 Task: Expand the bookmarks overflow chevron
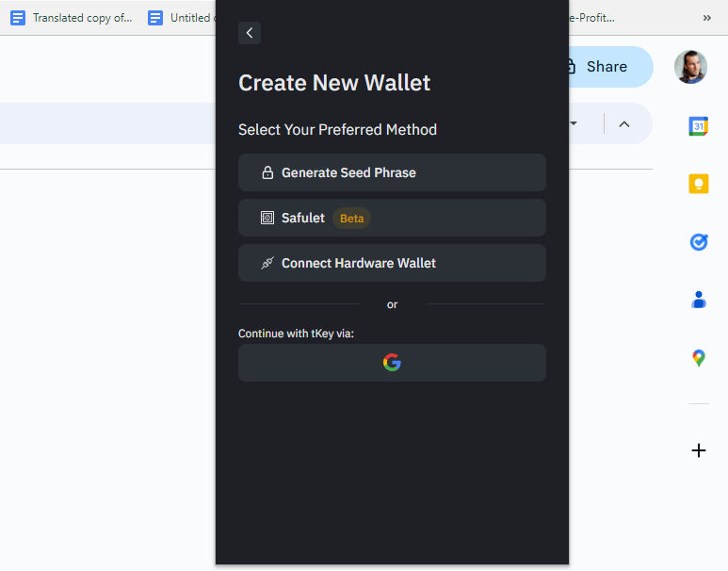(x=706, y=18)
